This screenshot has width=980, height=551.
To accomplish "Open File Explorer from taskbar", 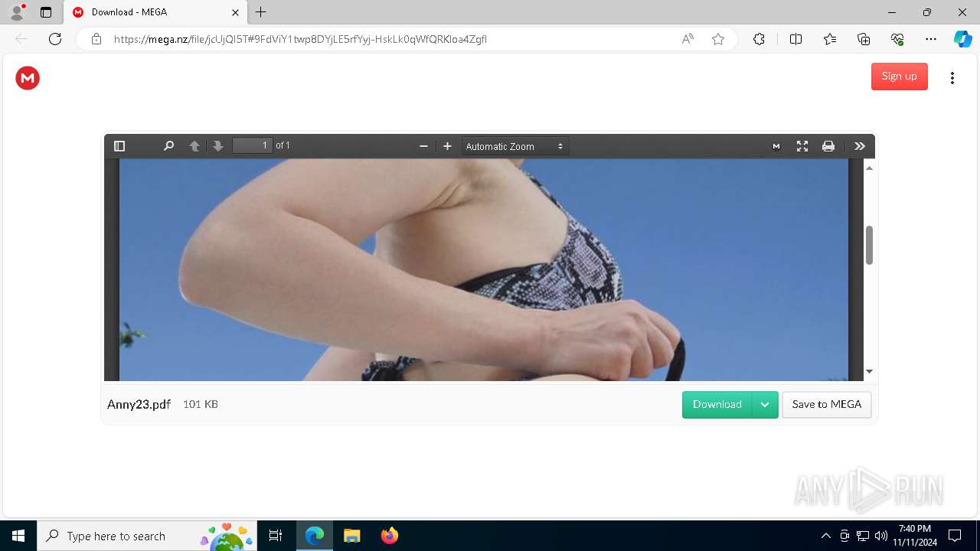I will point(351,536).
